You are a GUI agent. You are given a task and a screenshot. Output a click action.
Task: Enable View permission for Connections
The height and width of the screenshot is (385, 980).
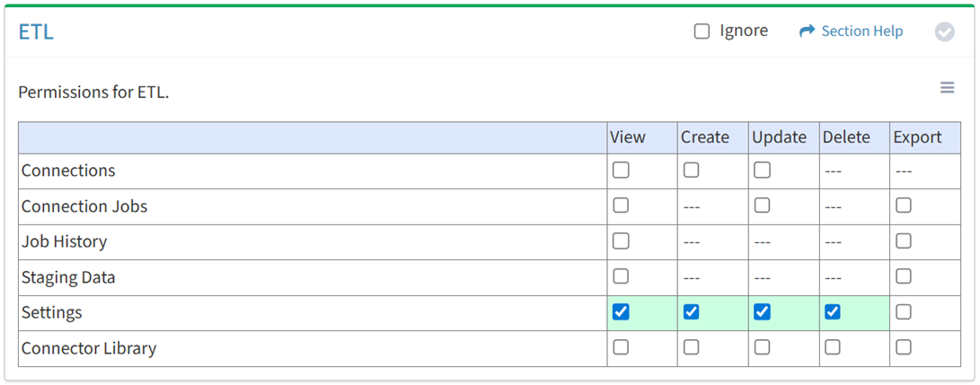(x=621, y=171)
